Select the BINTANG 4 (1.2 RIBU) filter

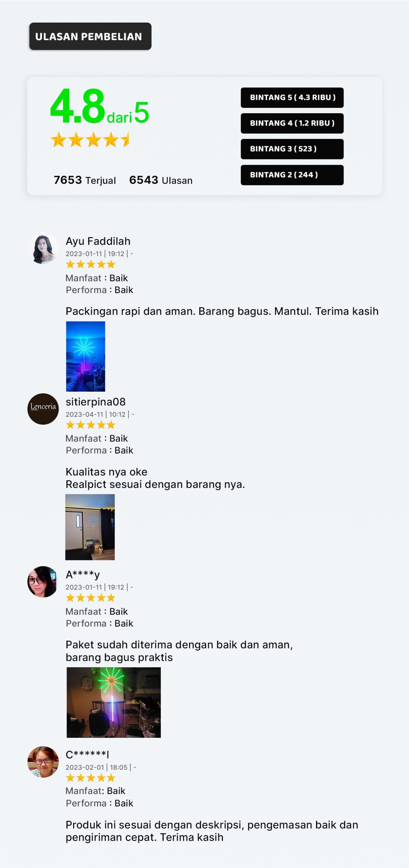tap(292, 123)
